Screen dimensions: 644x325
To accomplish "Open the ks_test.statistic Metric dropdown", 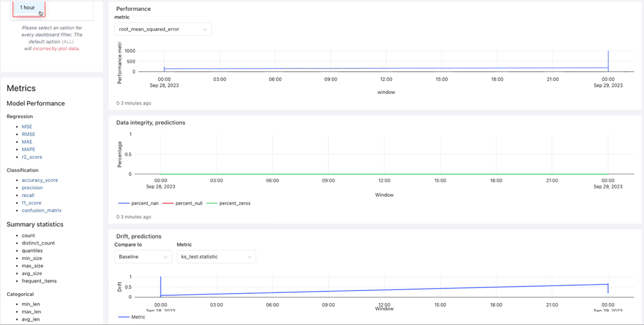I will tap(216, 257).
